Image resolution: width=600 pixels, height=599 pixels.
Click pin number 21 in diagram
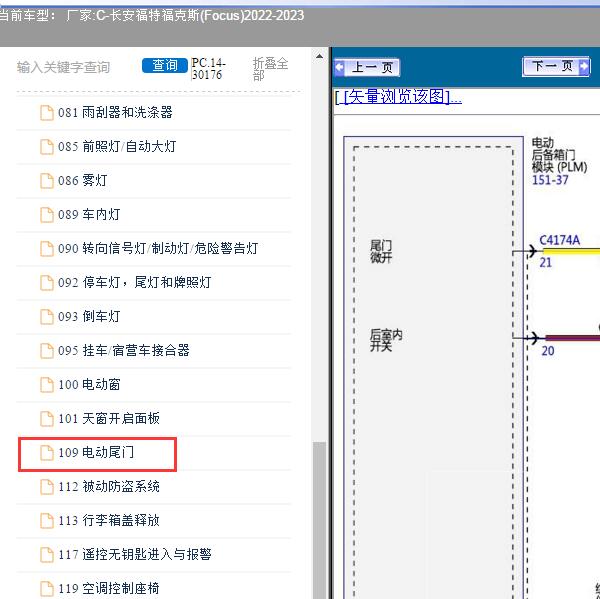[x=546, y=263]
